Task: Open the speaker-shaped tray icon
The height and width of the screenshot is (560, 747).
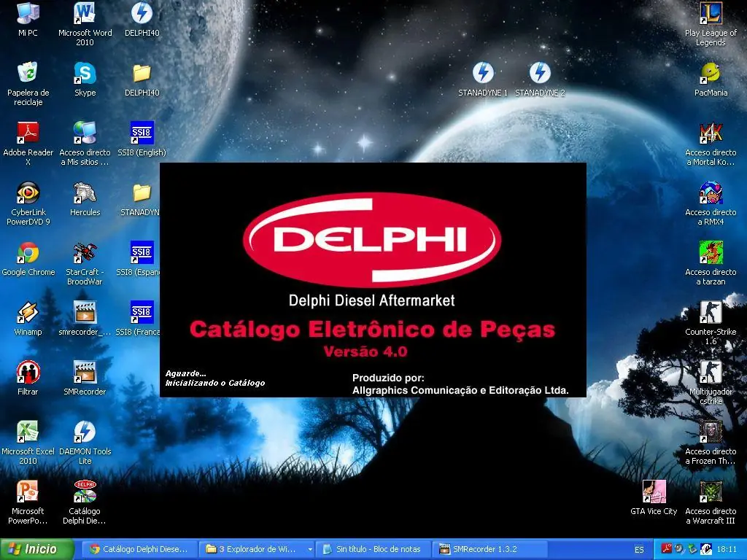Action: click(679, 548)
